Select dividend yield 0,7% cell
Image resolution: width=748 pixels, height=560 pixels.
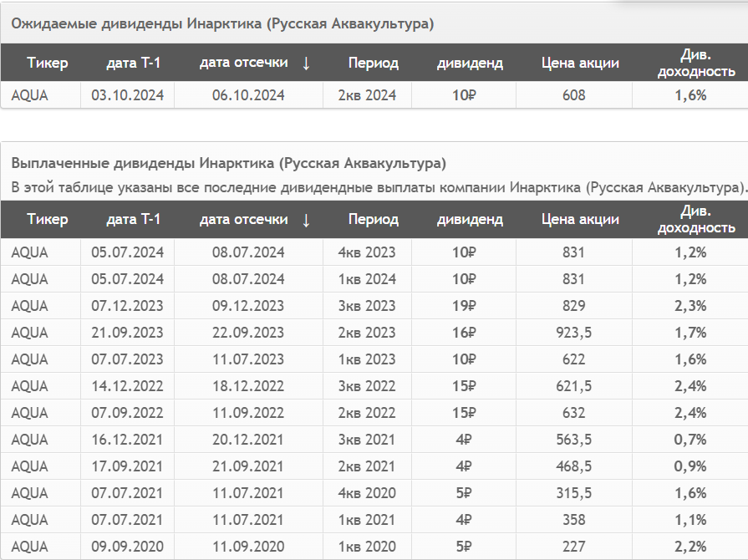pos(690,440)
